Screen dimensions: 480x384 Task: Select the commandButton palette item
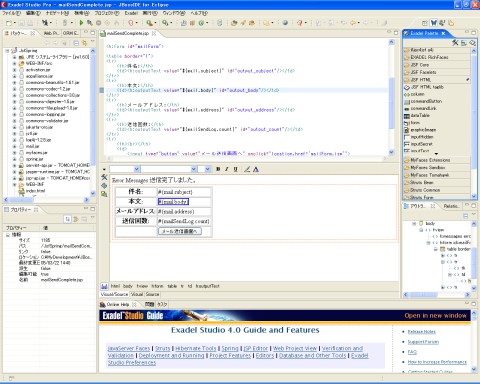coord(426,101)
